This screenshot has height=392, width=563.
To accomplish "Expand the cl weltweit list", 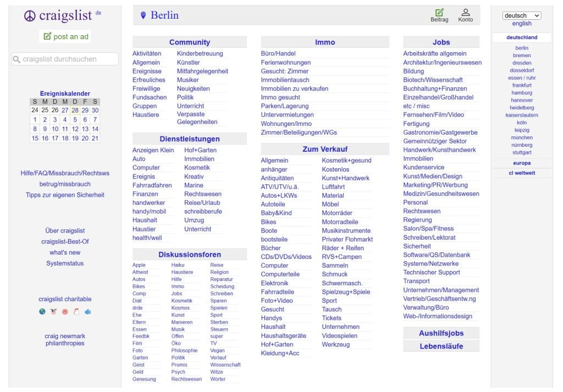I will [x=522, y=173].
